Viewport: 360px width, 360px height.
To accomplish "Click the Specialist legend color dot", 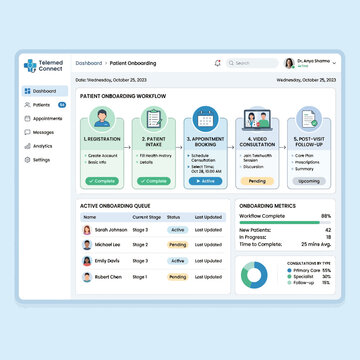I will [x=289, y=276].
